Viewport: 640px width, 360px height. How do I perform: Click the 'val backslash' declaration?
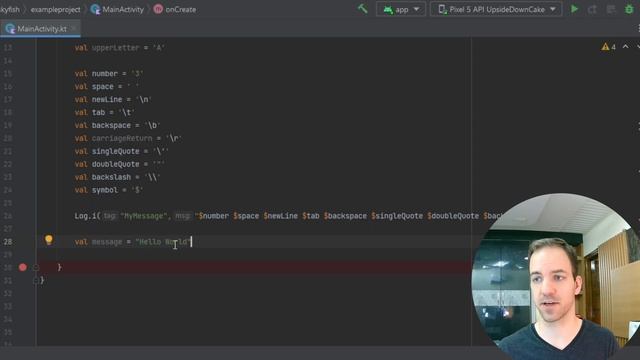tap(118, 177)
